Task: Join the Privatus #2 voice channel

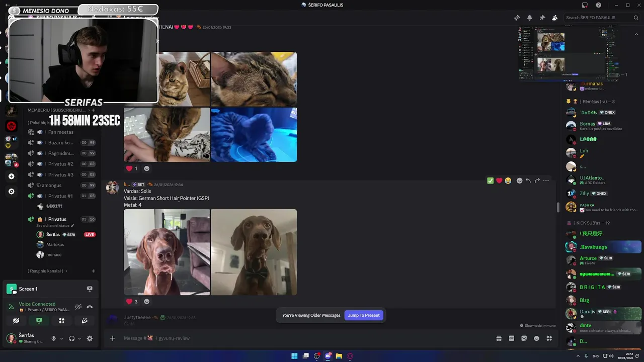Action: click(61, 164)
